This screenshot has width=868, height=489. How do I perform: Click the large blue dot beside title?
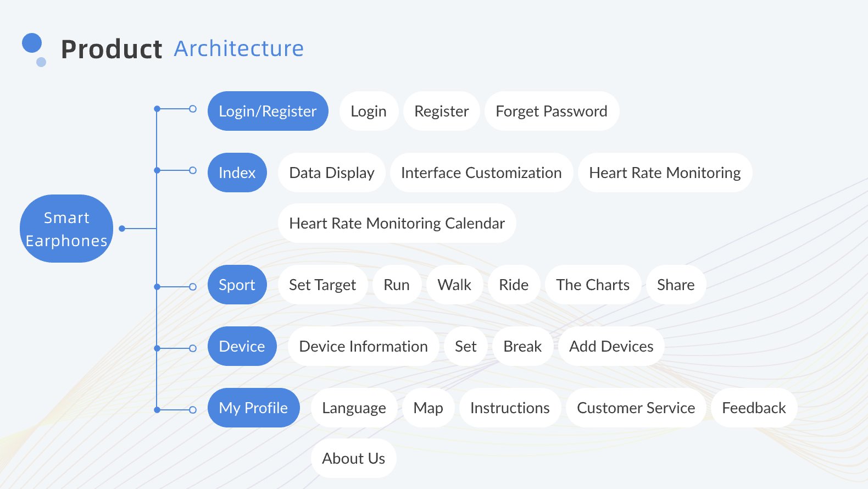tap(32, 43)
